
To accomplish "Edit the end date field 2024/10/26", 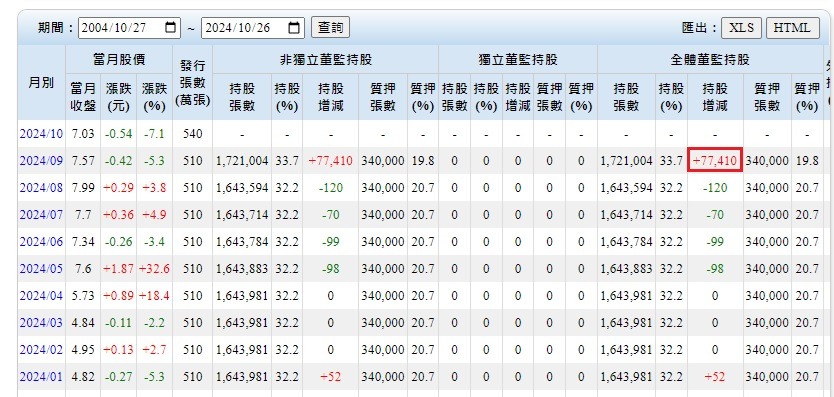I will click(253, 28).
